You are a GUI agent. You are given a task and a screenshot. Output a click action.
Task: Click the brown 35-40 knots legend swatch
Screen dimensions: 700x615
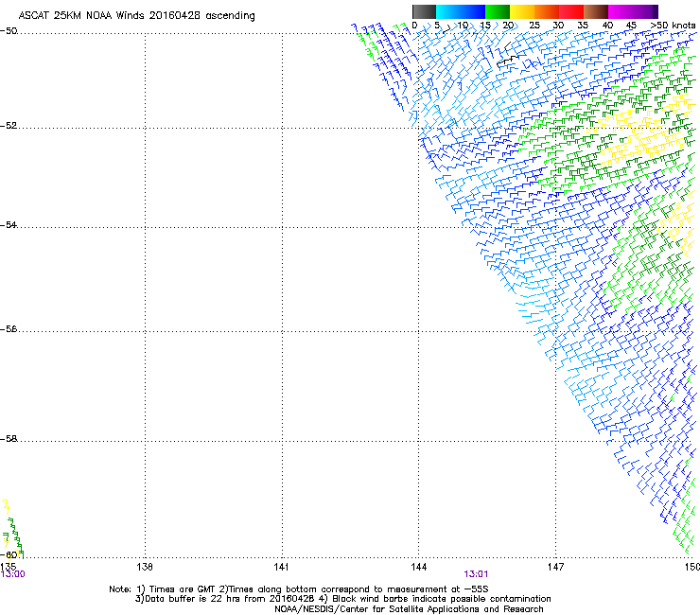point(596,11)
